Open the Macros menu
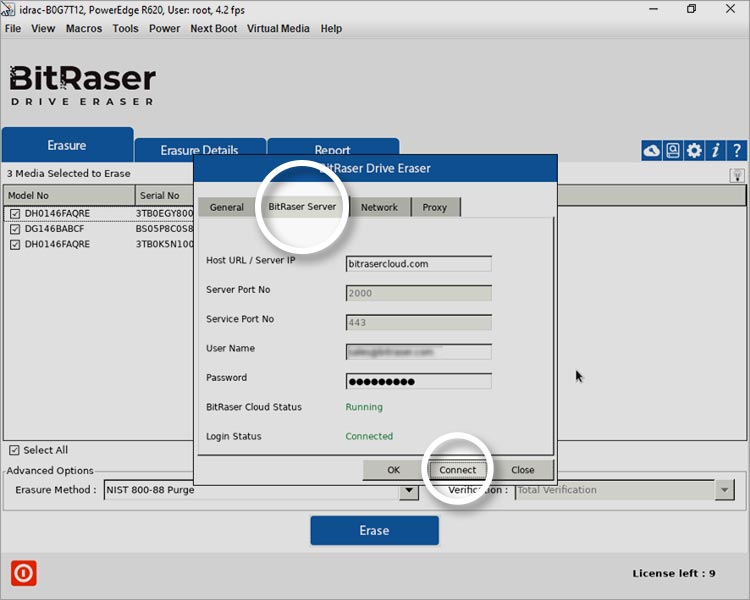Screen dimensions: 750x600 tap(84, 28)
